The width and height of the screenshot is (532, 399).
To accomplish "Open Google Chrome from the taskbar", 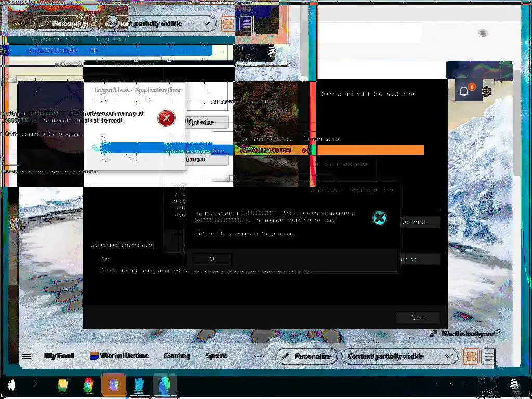I will (88, 386).
